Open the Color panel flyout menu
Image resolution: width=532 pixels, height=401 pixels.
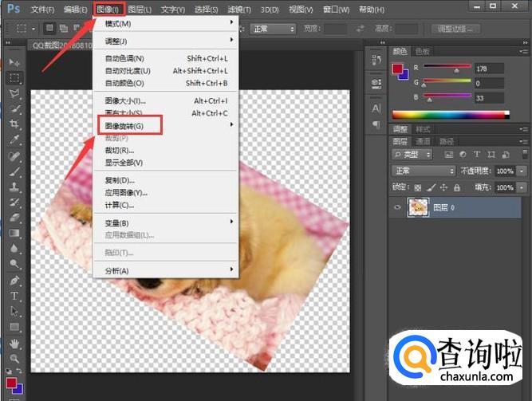pyautogui.click(x=523, y=52)
